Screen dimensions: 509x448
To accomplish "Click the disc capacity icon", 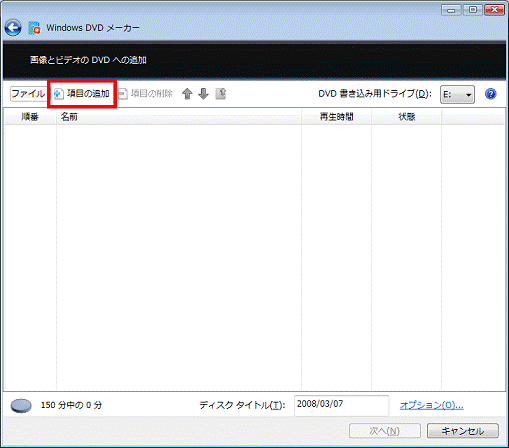I will coord(21,406).
